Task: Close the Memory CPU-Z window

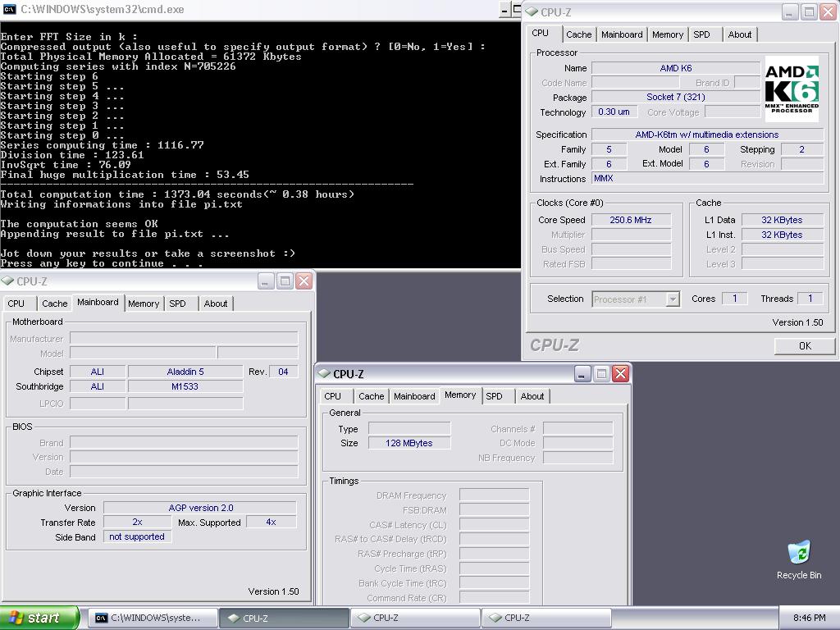Action: coord(620,373)
